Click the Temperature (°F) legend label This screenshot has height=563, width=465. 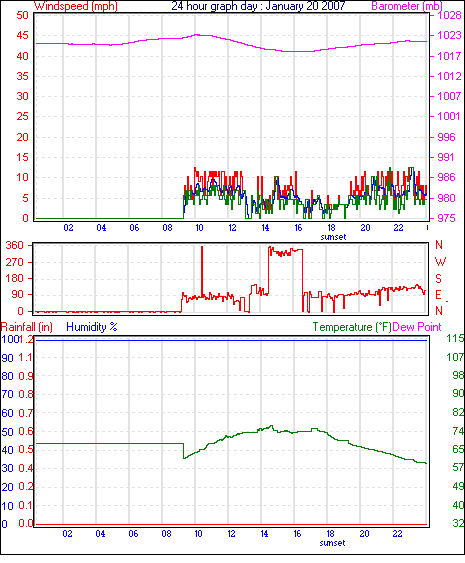coord(352,327)
